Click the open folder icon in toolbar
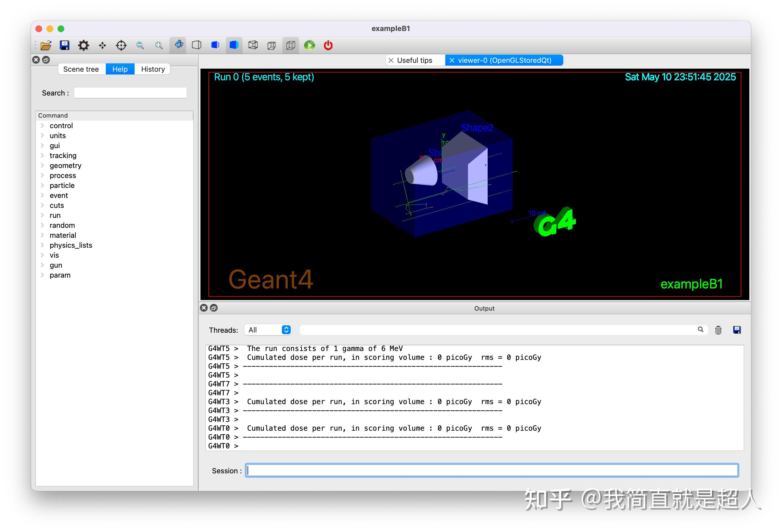 [46, 45]
